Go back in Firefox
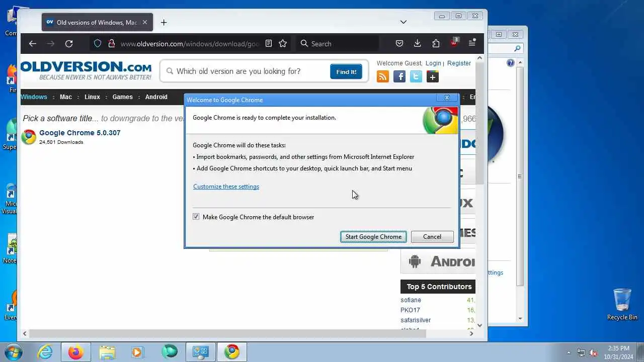 pyautogui.click(x=33, y=44)
